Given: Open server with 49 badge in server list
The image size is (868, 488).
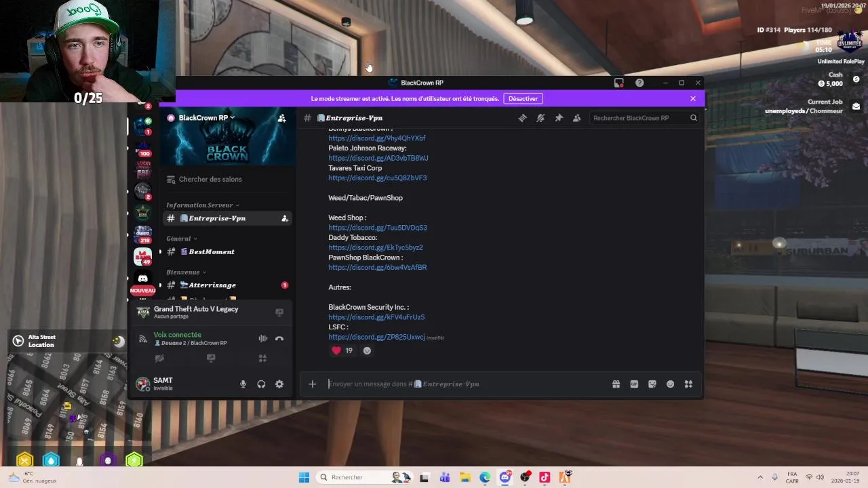Looking at the screenshot, I should point(142,257).
